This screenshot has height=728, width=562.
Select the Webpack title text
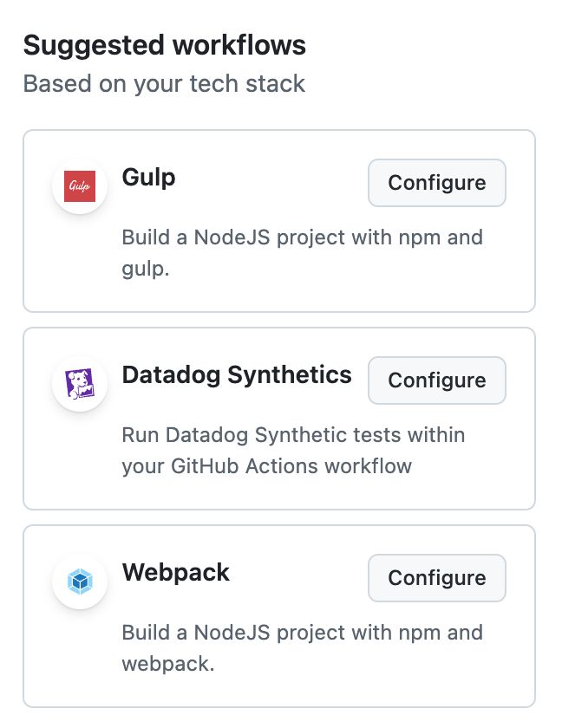175,572
